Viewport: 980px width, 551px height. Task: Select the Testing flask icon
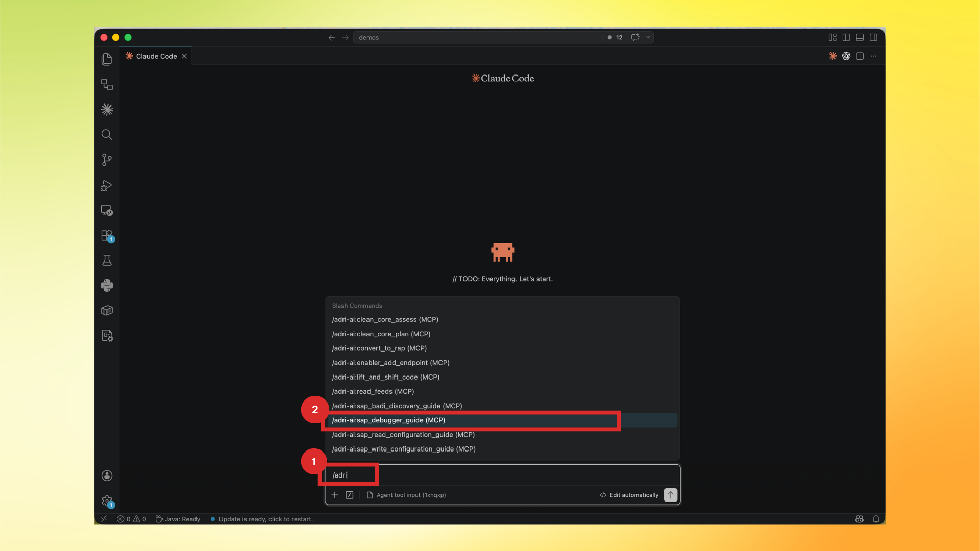point(107,260)
